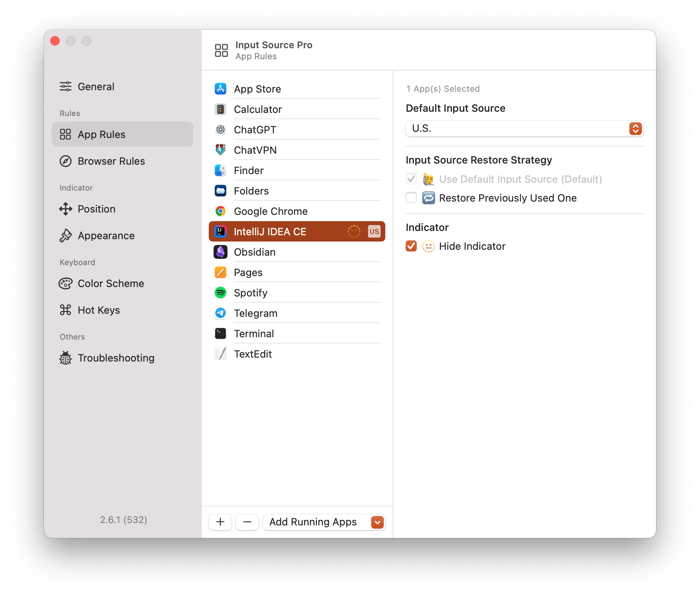This screenshot has height=596, width=700.
Task: Go to Position indicator settings
Action: (122, 209)
